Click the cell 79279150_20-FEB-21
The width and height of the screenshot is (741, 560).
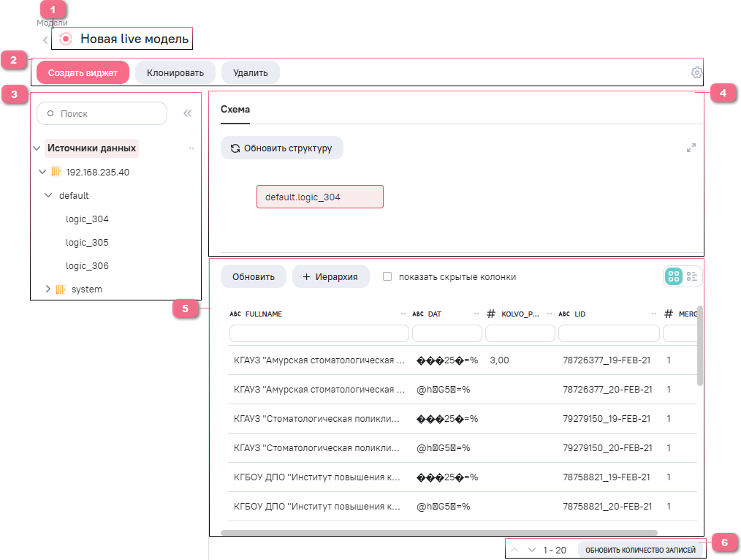[607, 447]
